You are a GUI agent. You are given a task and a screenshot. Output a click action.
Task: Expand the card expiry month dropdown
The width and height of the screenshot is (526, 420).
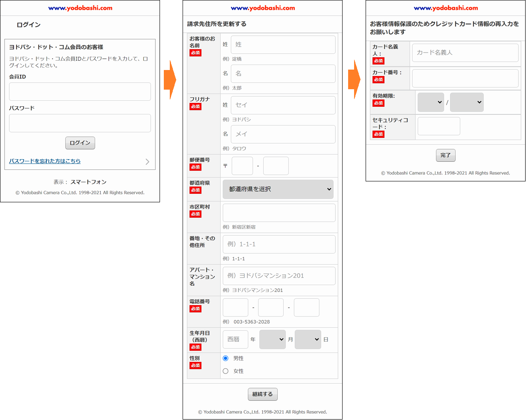point(430,102)
